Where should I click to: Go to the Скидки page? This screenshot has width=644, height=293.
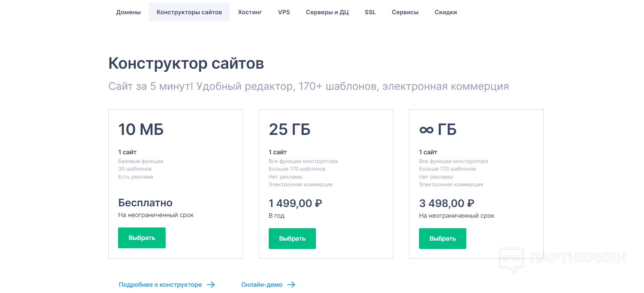[x=446, y=12]
